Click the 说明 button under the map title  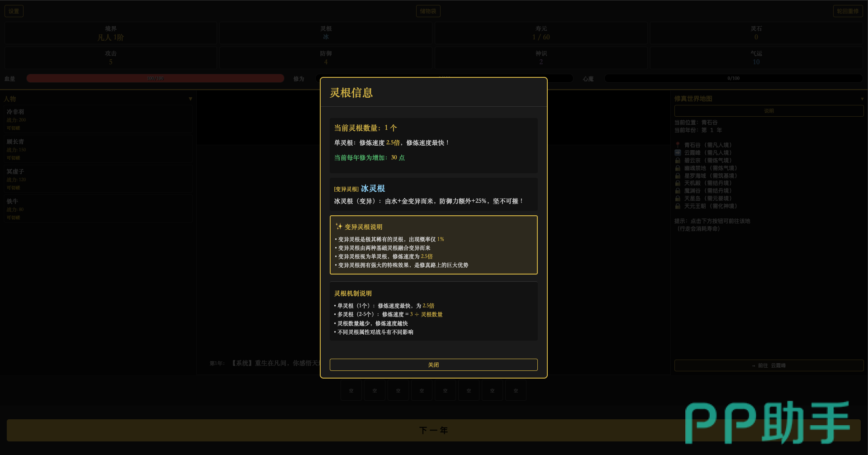click(768, 111)
